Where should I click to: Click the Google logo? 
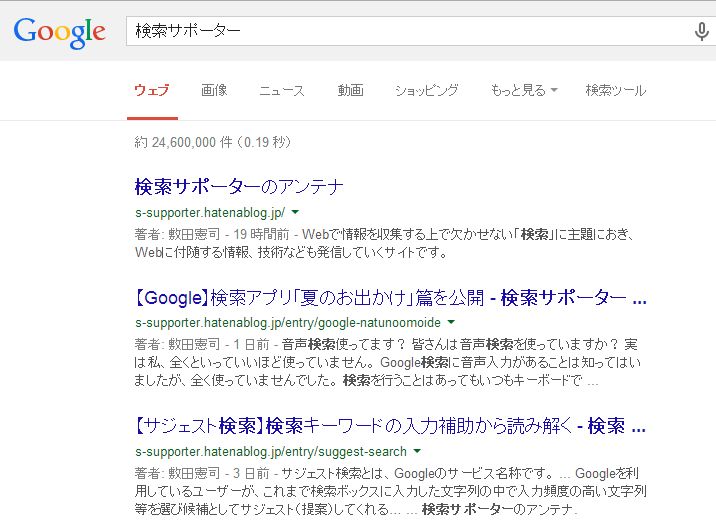click(x=60, y=33)
